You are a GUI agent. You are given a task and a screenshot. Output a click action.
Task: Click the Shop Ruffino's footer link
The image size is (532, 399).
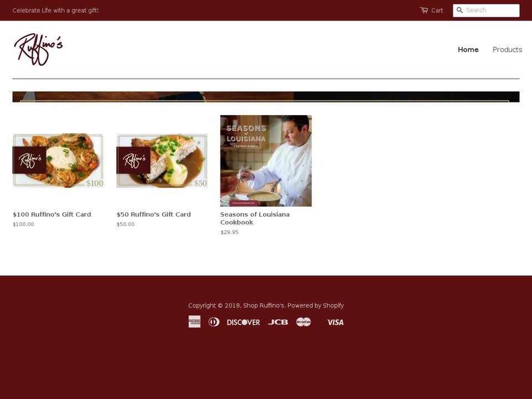(x=264, y=305)
